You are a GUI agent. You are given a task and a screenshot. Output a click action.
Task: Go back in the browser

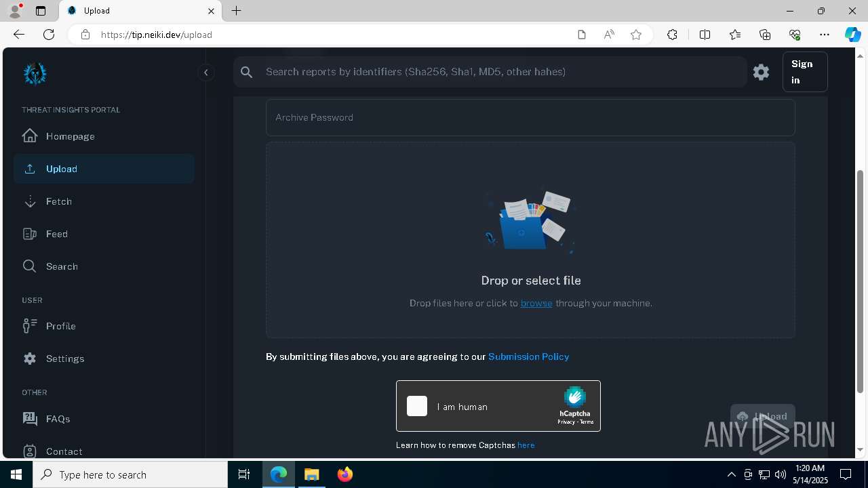coord(19,35)
